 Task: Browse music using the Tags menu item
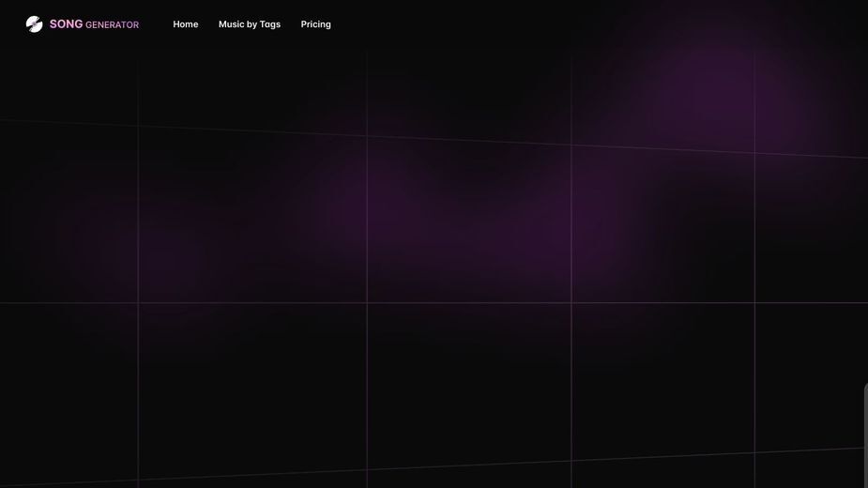(x=250, y=24)
